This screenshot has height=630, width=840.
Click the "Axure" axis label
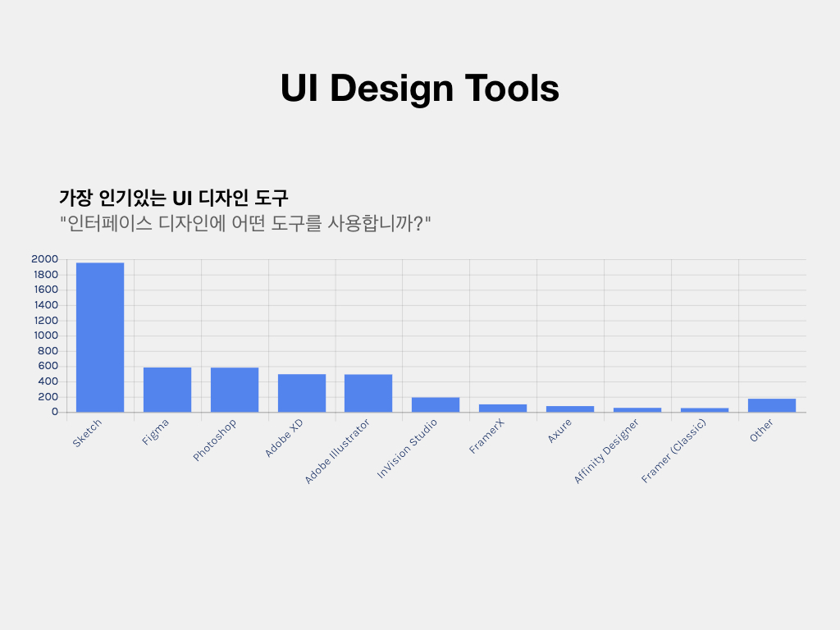click(x=559, y=431)
